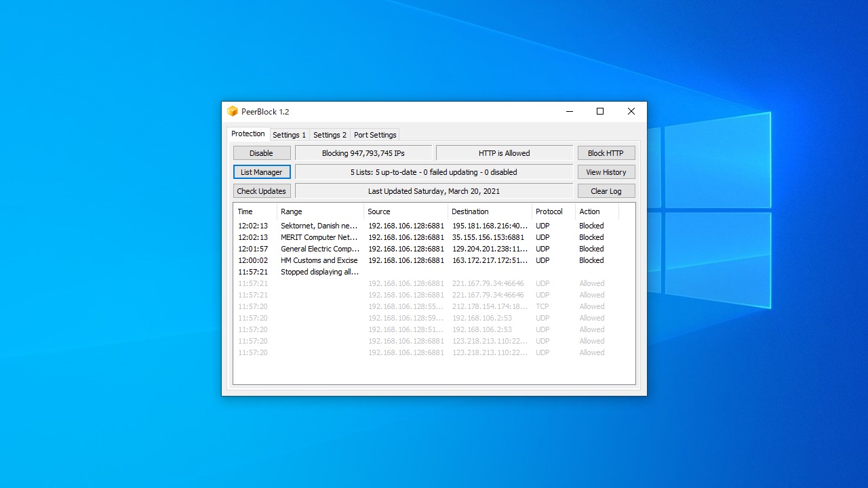
Task: Maximize the PeerBlock window
Action: click(600, 111)
